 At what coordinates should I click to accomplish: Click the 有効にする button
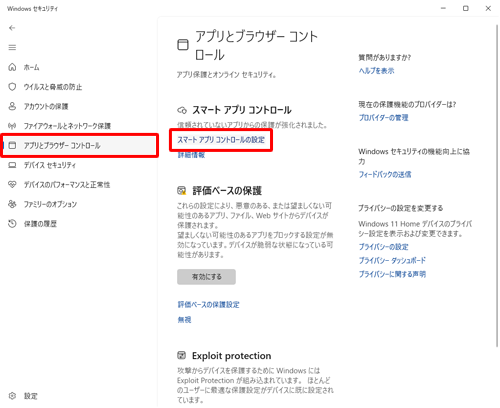tap(206, 277)
